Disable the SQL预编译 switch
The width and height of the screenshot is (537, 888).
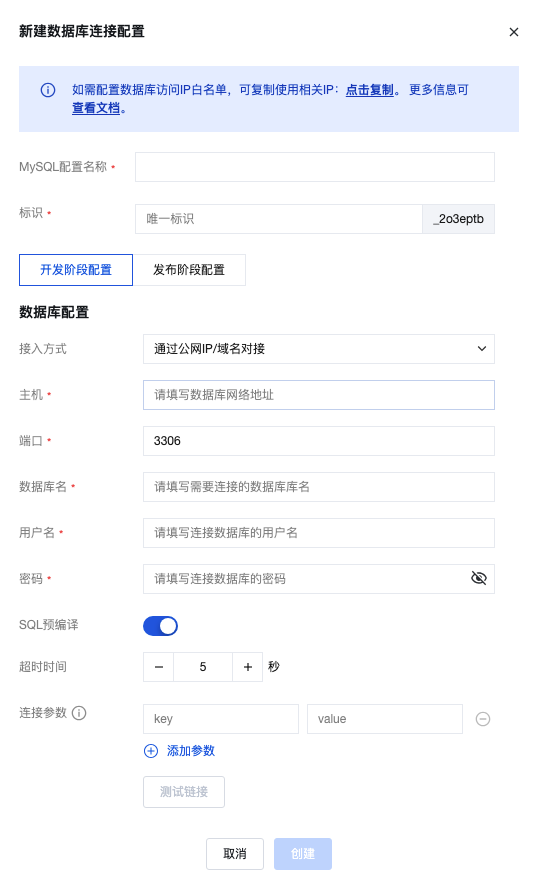[160, 626]
